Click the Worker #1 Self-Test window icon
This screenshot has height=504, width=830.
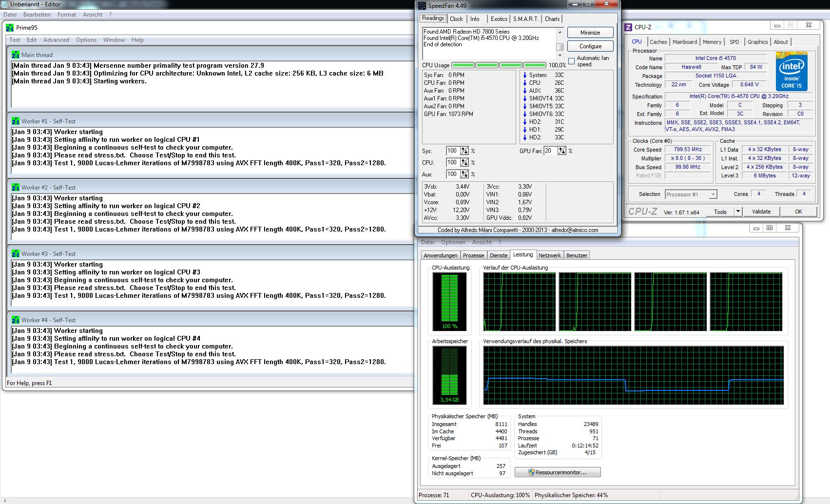point(16,121)
